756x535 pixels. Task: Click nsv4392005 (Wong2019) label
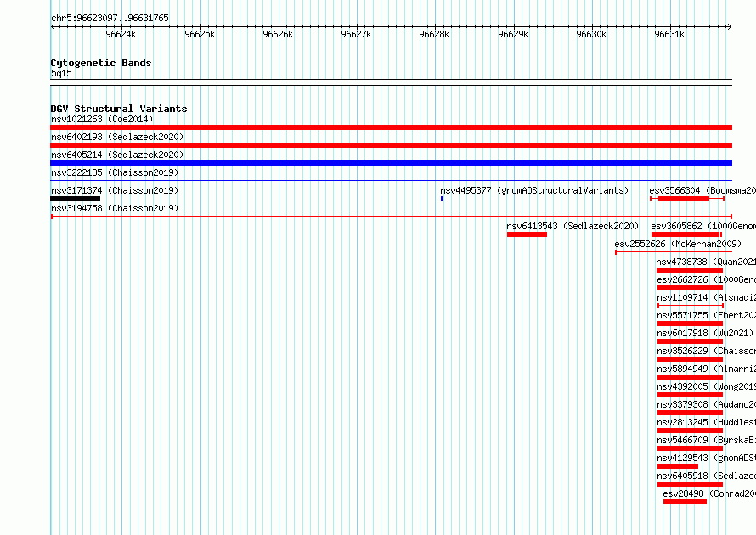click(707, 386)
